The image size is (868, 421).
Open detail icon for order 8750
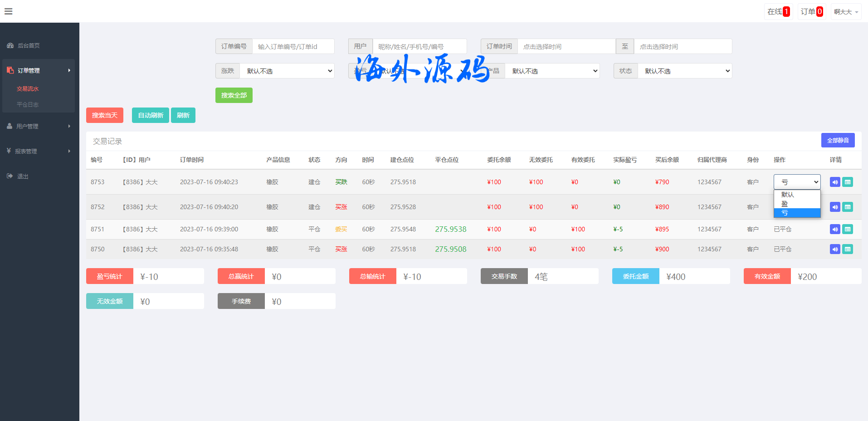848,249
